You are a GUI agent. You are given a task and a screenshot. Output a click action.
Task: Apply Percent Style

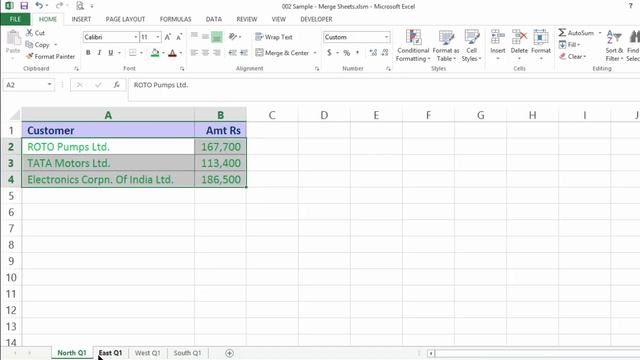[x=347, y=53]
